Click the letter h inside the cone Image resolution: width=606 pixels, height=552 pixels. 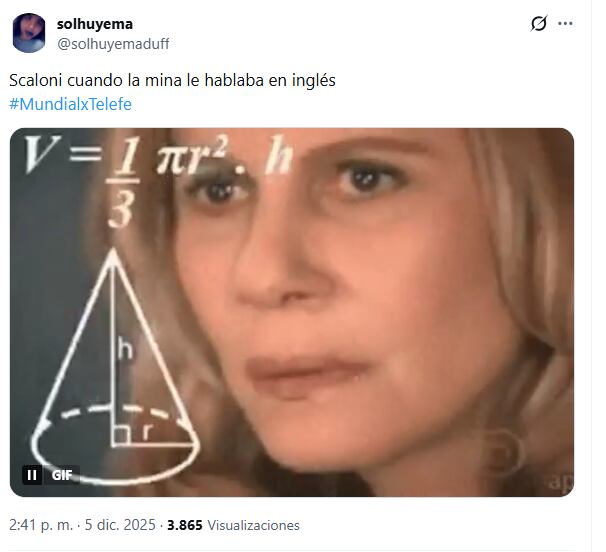point(125,348)
